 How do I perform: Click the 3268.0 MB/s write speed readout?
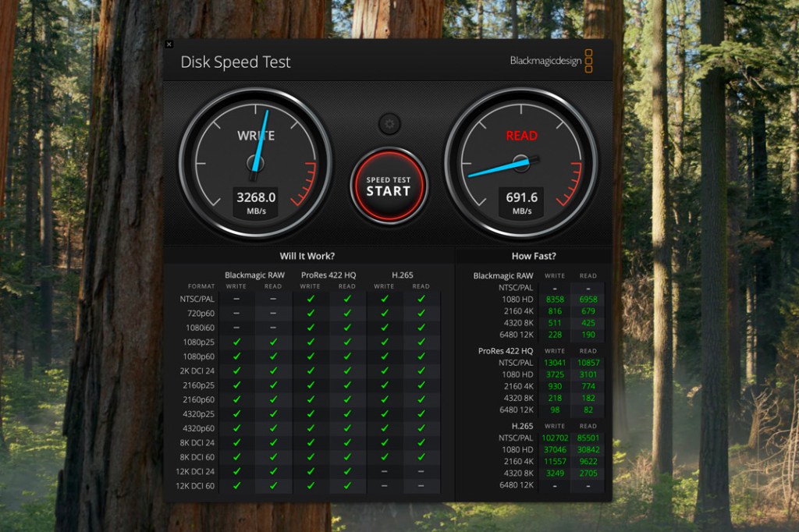coord(256,203)
